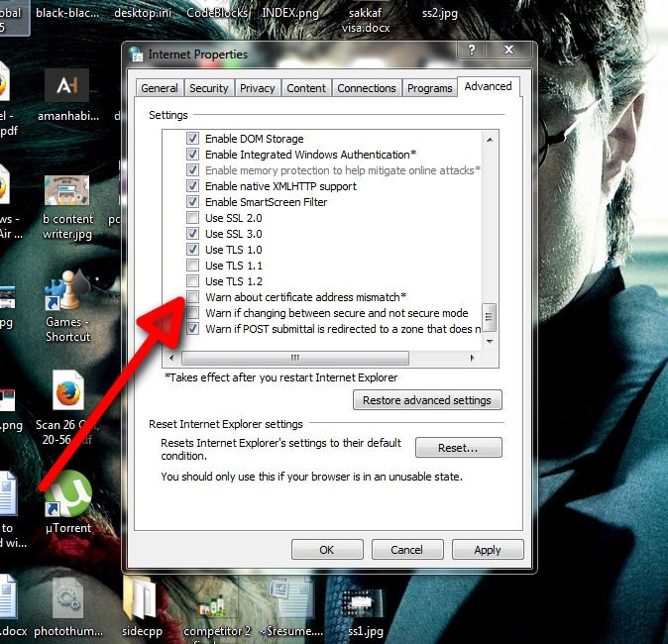Uncheck Use TLS 1.0
Screen dimensions: 668x644
[192, 249]
